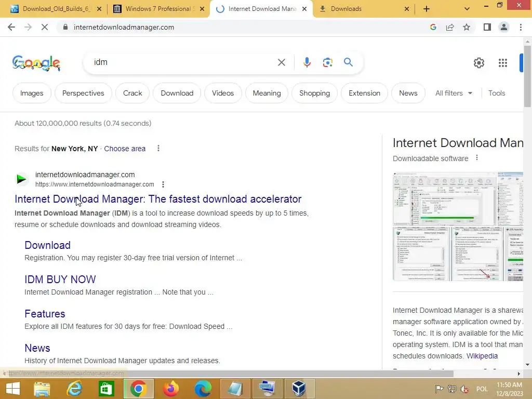The image size is (532, 399).
Task: Open Microsoft Store from taskbar
Action: pyautogui.click(x=106, y=389)
